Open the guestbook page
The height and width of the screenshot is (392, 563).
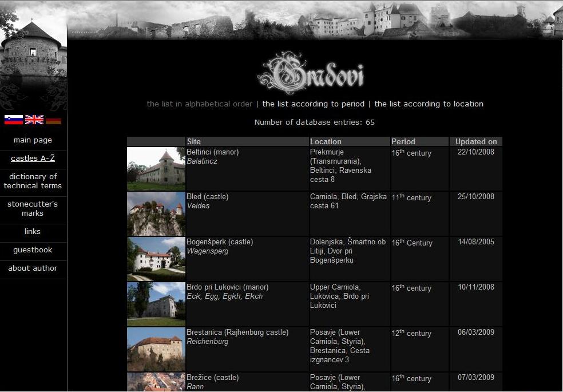tap(33, 250)
